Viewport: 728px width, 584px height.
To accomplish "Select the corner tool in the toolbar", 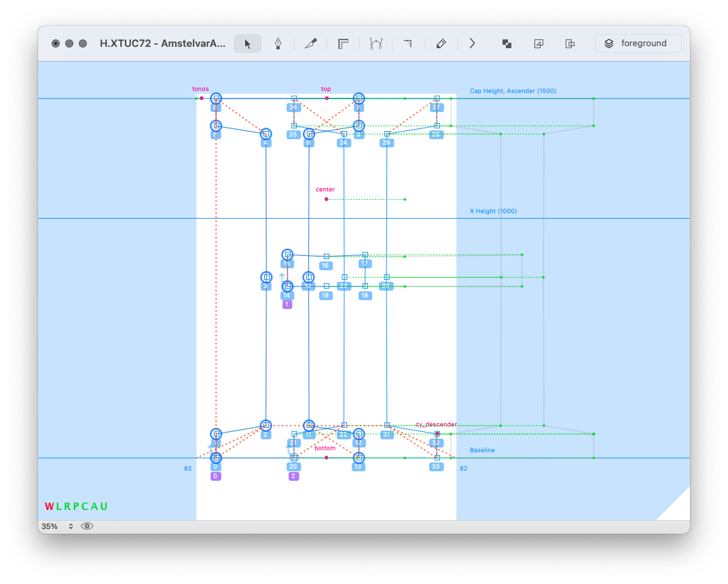I will click(407, 43).
